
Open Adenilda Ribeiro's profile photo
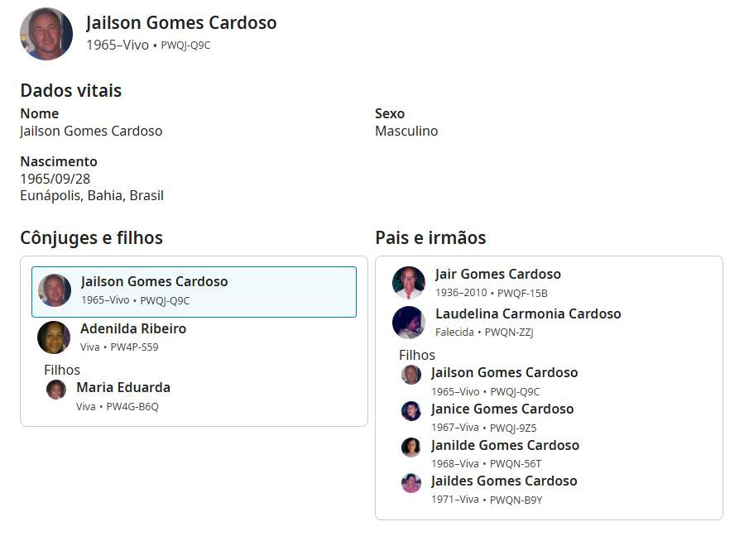tap(54, 337)
